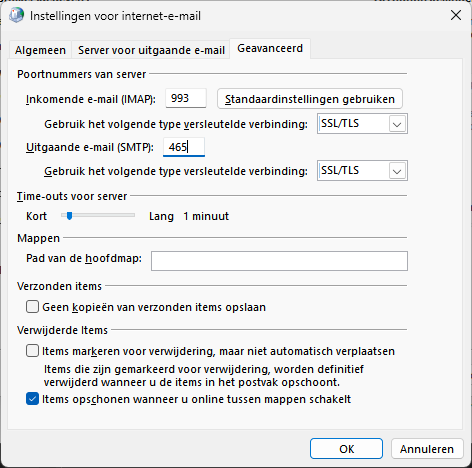Click the server time-out slider thumb
The width and height of the screenshot is (472, 468).
click(x=69, y=216)
